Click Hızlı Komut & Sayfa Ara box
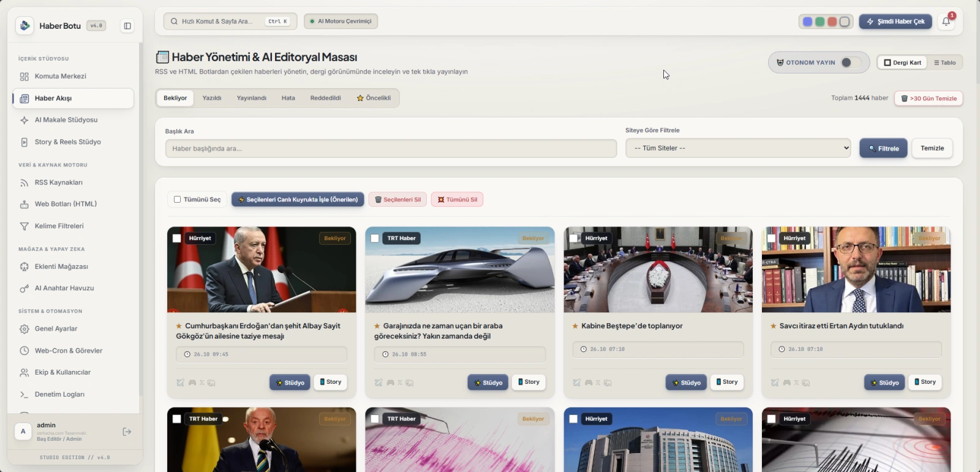The image size is (980, 472). tap(230, 21)
